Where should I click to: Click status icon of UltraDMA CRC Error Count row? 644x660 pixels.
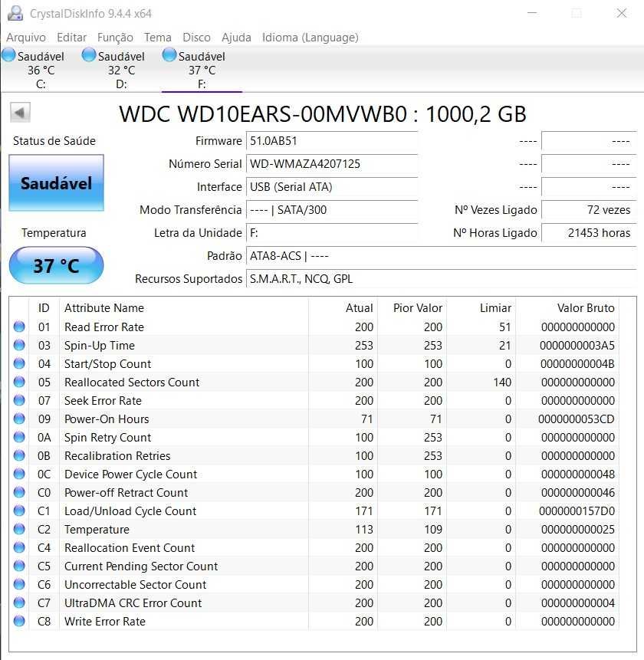[19, 603]
